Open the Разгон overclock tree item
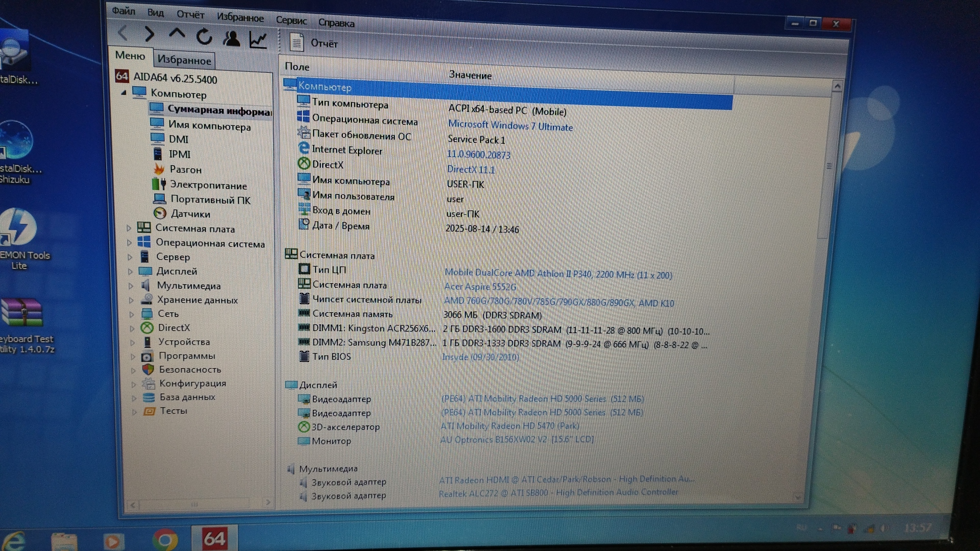Screen dimensions: 980x551 [185, 169]
